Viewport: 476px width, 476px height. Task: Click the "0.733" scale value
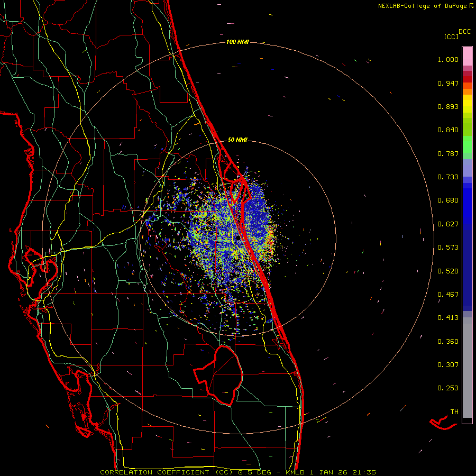[448, 177]
